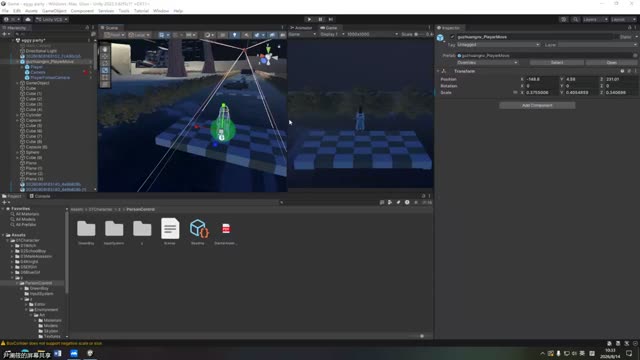The image size is (640, 360).
Task: Switch to the Game tab
Action: tap(329, 28)
